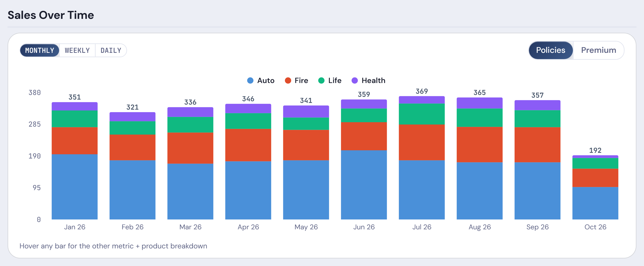
Task: Click the 192 total label above Oct 26
Action: click(x=595, y=150)
